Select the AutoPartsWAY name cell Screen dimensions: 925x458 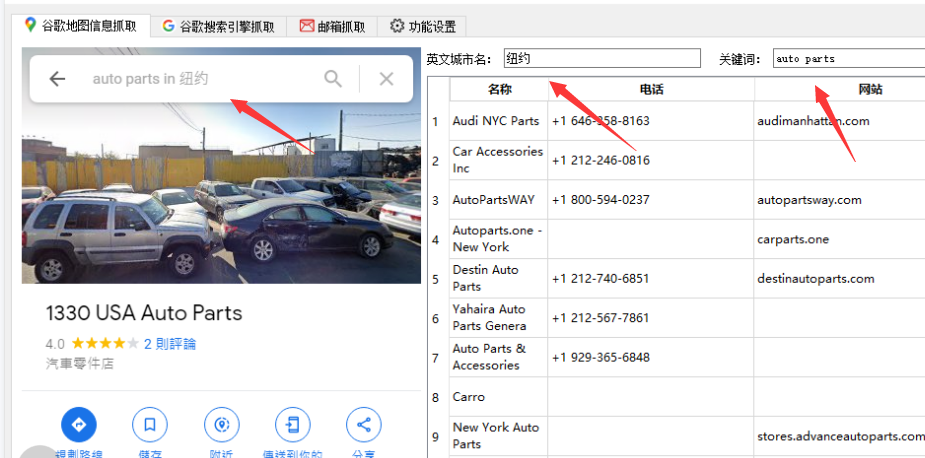pos(498,199)
